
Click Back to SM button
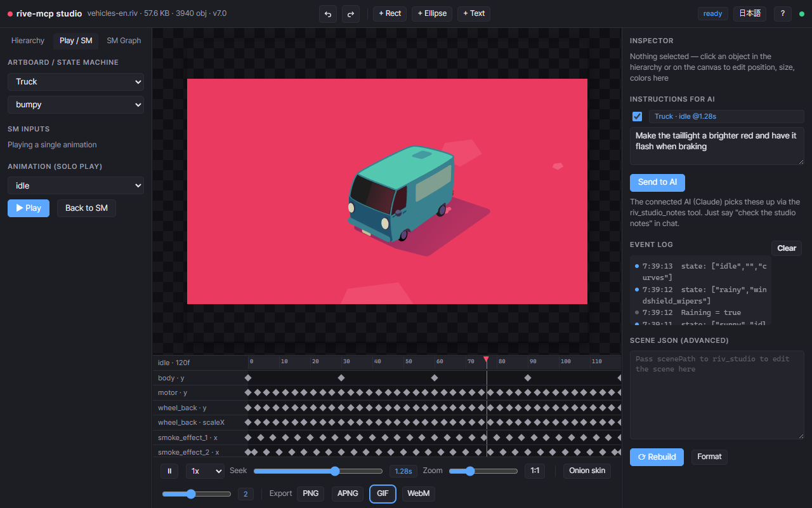(86, 208)
